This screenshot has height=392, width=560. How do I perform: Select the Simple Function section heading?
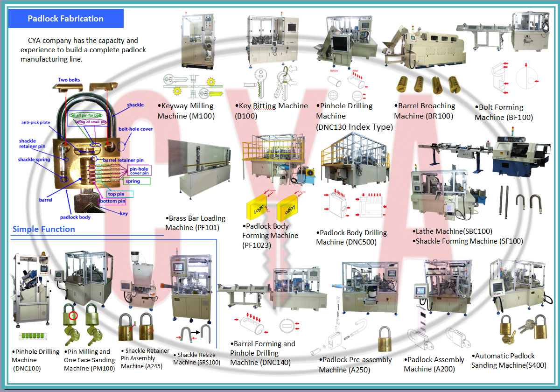click(43, 229)
